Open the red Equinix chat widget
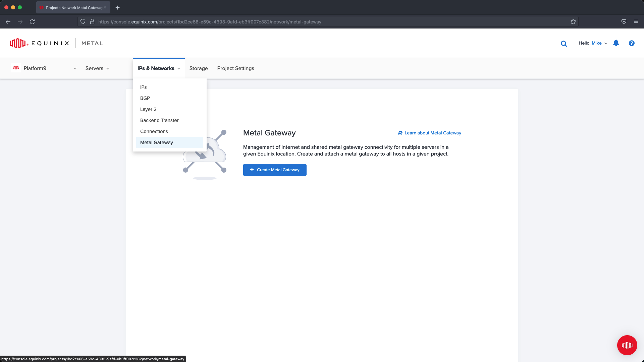This screenshot has width=644, height=362. [x=627, y=345]
